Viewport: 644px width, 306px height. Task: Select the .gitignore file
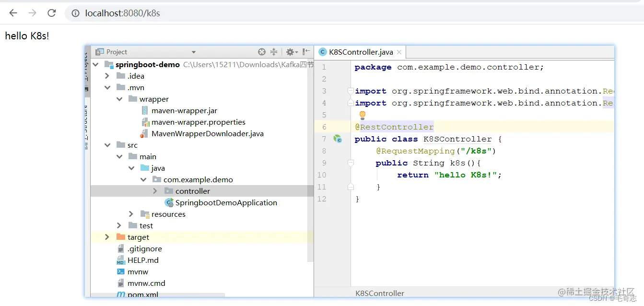[145, 248]
